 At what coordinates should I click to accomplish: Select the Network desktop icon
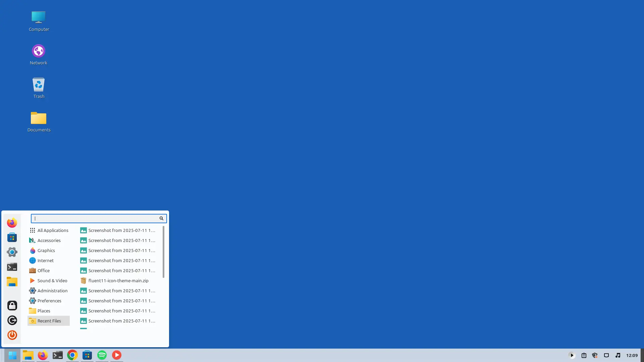pos(39,55)
